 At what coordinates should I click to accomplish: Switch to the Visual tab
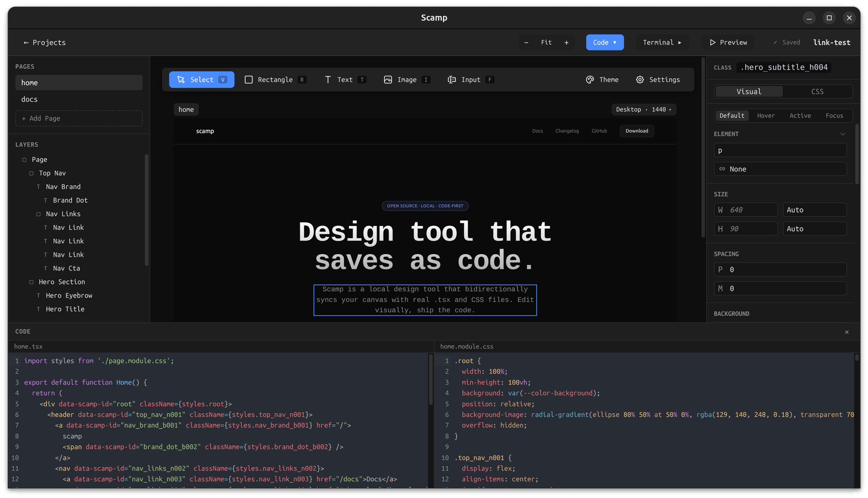749,91
